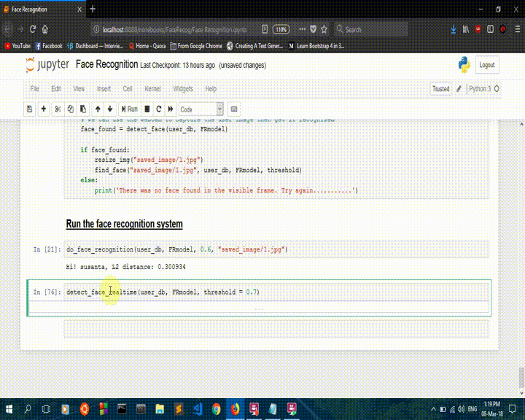
Task: Toggle reader view icon in address bar
Action: 265,29
